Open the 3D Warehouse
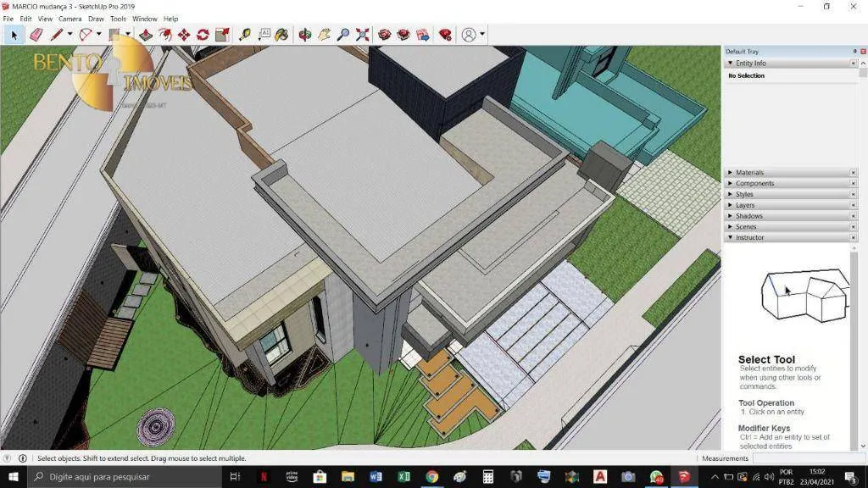Viewport: 868px width, 488px height. [x=385, y=35]
